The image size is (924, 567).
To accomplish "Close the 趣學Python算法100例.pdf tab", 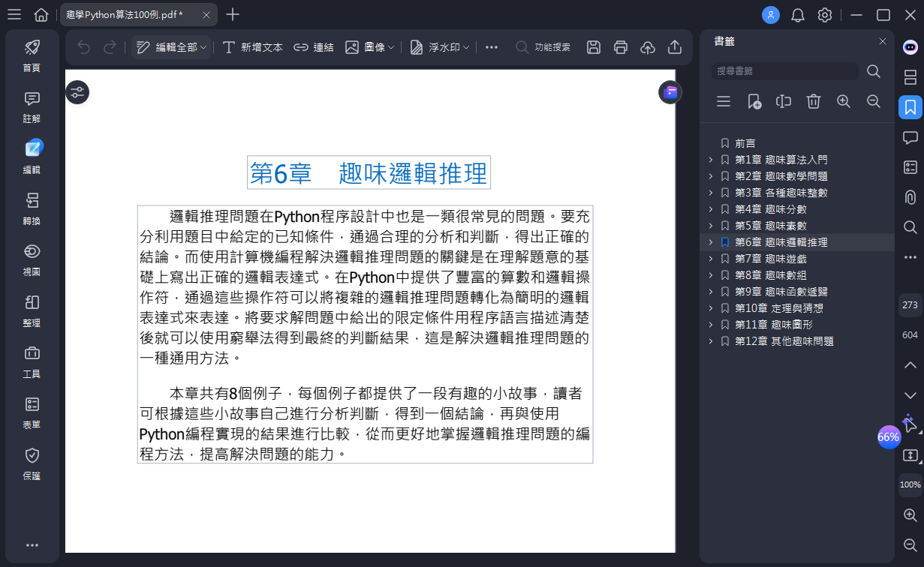I will coord(206,15).
